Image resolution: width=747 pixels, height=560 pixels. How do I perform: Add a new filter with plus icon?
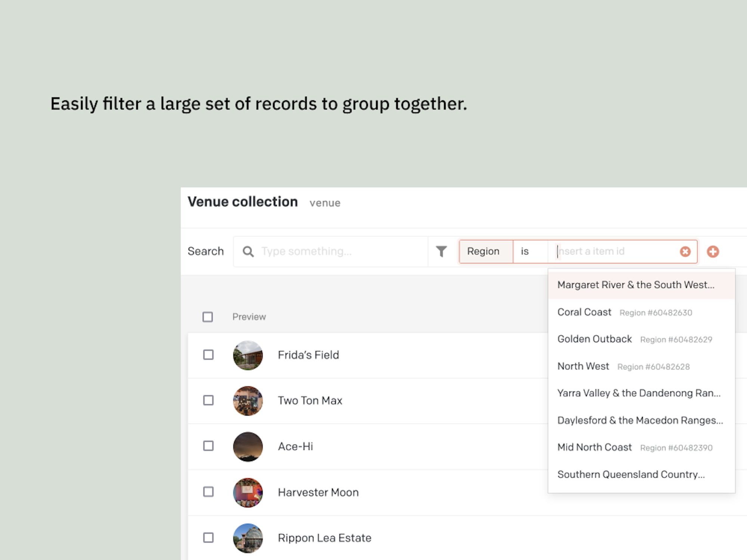(x=713, y=251)
